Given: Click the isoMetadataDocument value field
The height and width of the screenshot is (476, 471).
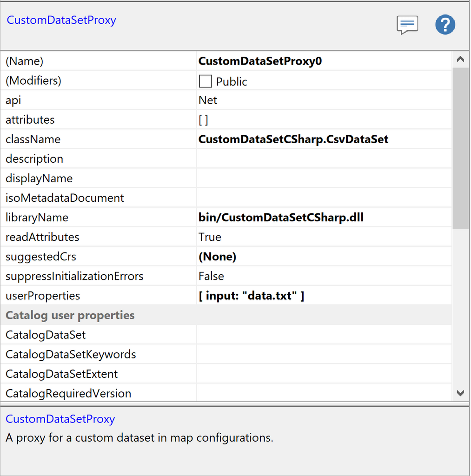Looking at the screenshot, I should [324, 198].
